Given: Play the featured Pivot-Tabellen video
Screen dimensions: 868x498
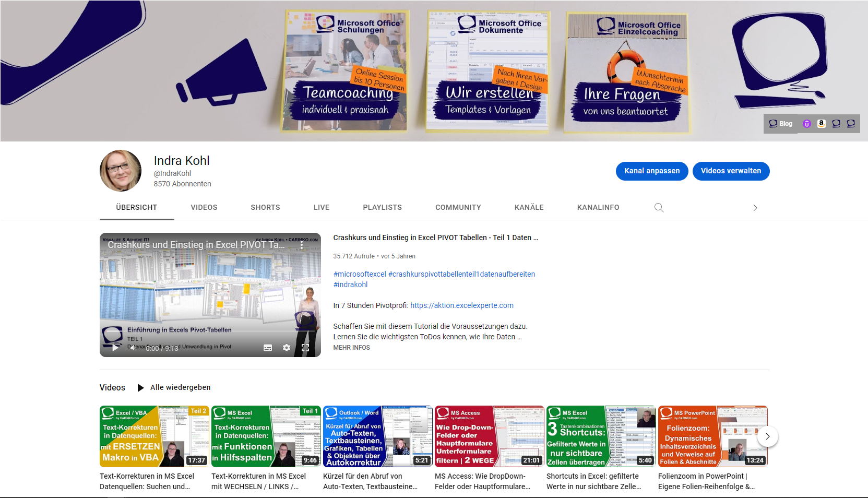Looking at the screenshot, I should click(114, 348).
